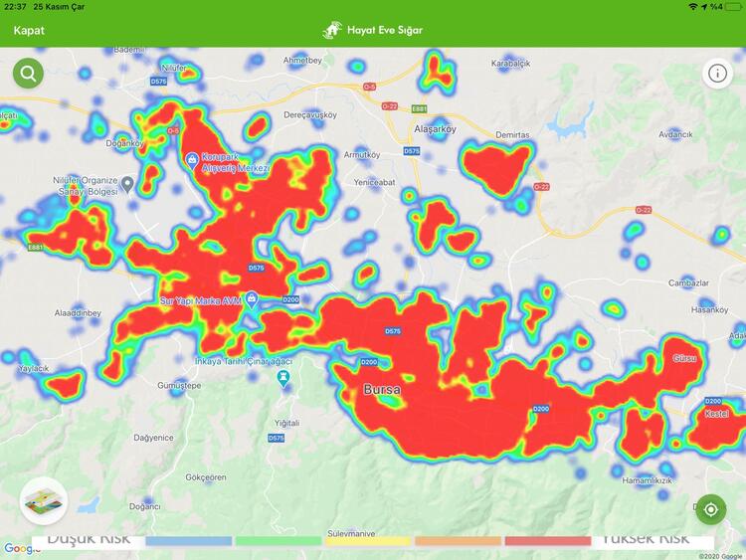The image size is (746, 560).
Task: Tap the Wi-Fi status icon
Action: tap(692, 7)
